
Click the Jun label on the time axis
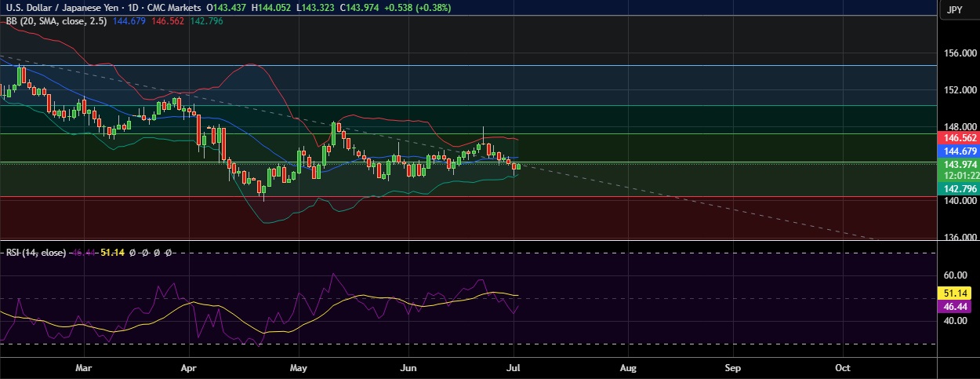point(408,367)
